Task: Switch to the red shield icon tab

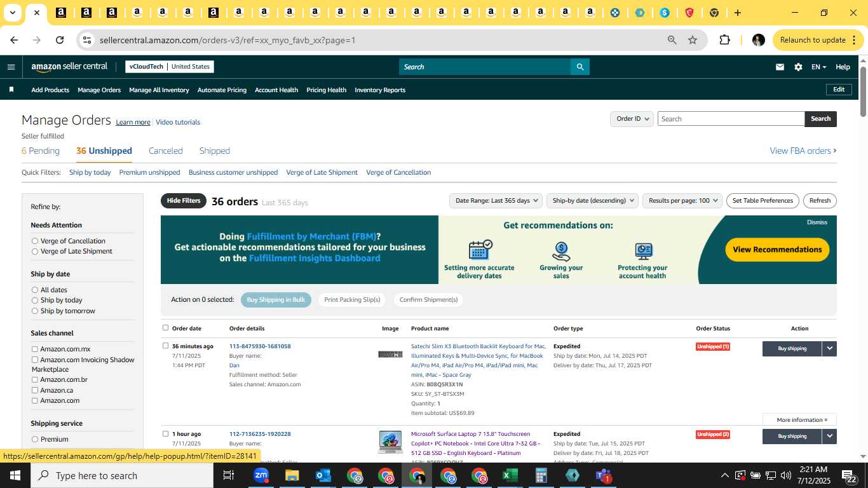Action: tap(689, 13)
